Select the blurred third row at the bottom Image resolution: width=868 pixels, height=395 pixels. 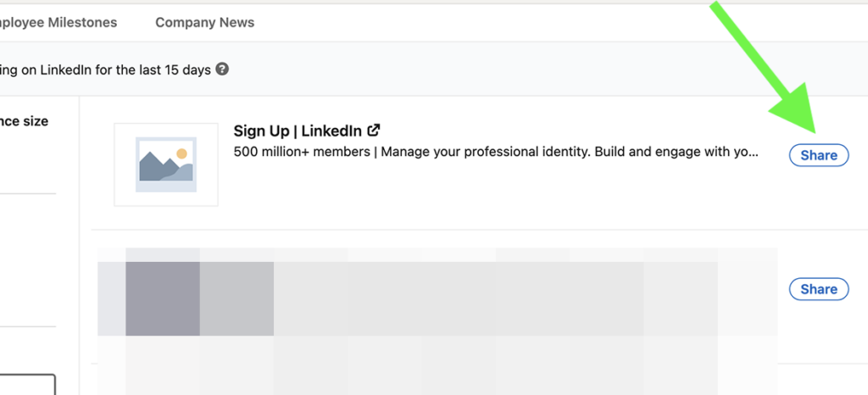pyautogui.click(x=437, y=365)
